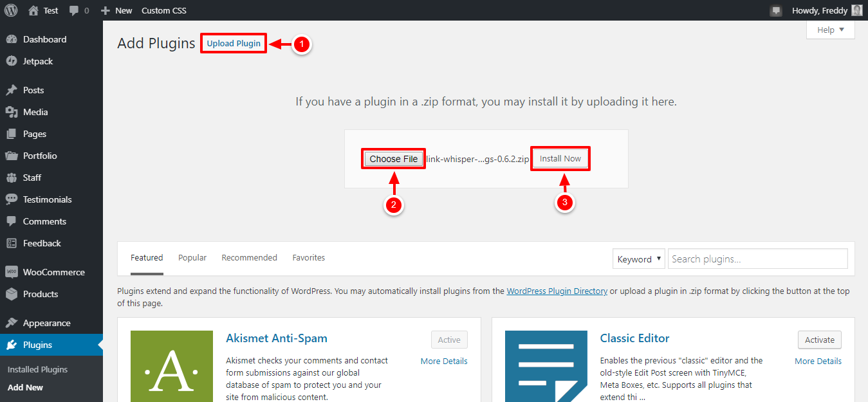Open Feedback in the sidebar

pos(51,243)
